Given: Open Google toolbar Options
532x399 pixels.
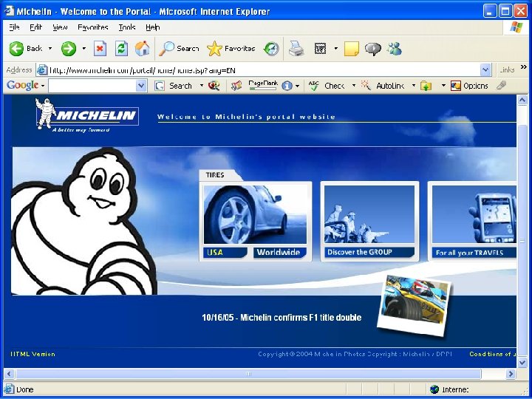Looking at the screenshot, I should coord(469,86).
